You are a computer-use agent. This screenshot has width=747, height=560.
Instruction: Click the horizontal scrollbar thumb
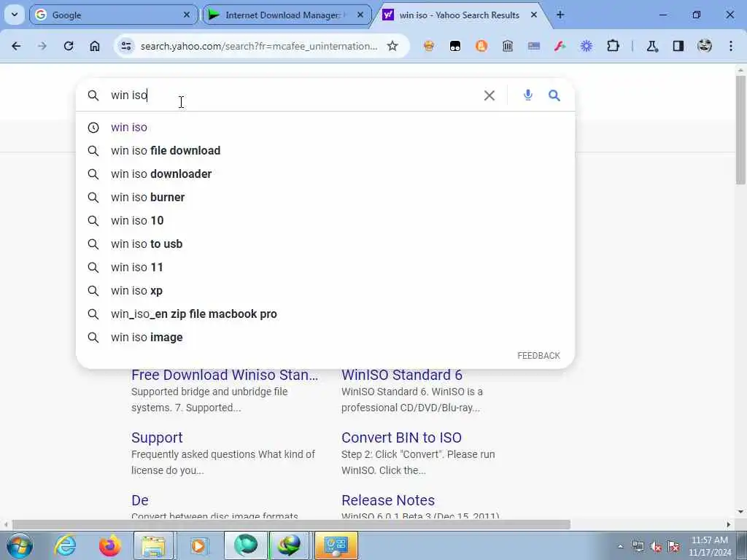(x=291, y=525)
